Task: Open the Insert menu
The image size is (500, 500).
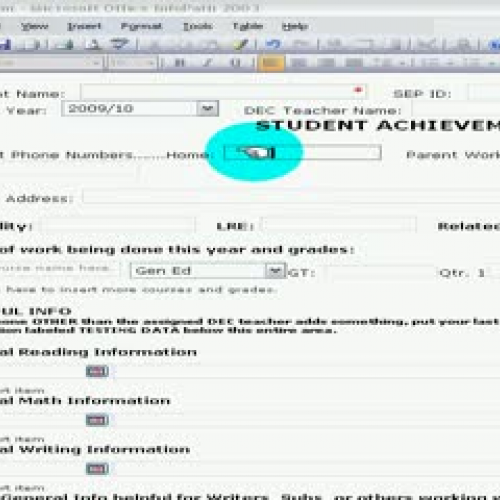Action: coord(84,26)
